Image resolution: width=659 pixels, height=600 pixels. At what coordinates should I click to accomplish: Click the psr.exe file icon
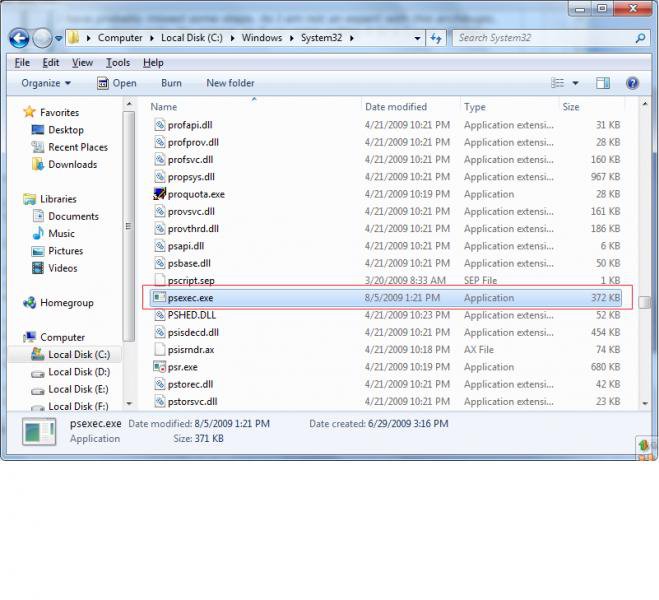pos(160,367)
